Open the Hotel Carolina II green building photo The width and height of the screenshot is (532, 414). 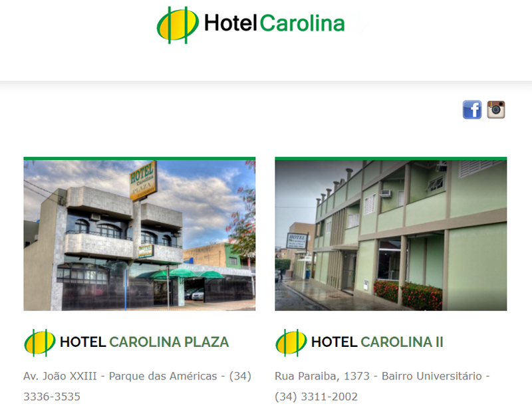391,235
